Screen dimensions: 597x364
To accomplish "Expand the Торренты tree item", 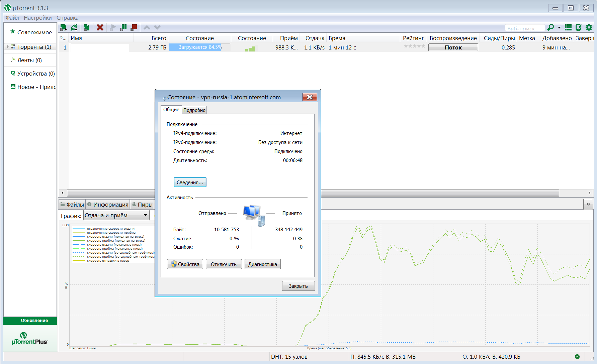I will [8, 47].
